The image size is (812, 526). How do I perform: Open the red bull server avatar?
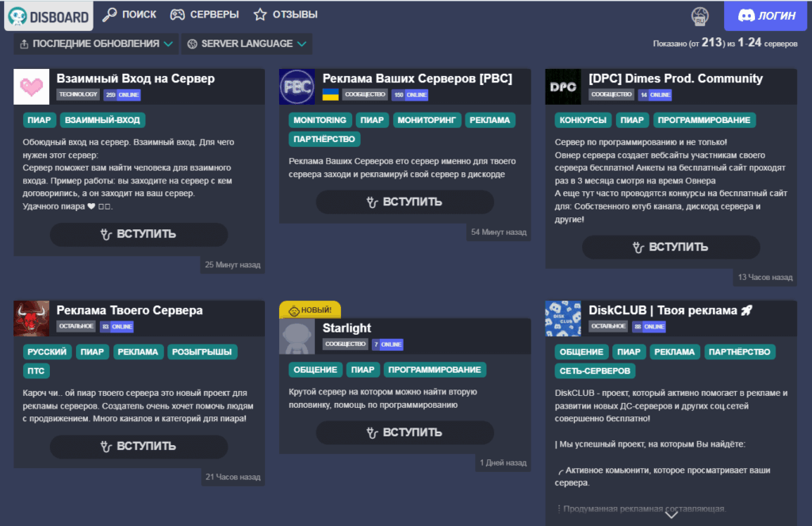(x=32, y=318)
